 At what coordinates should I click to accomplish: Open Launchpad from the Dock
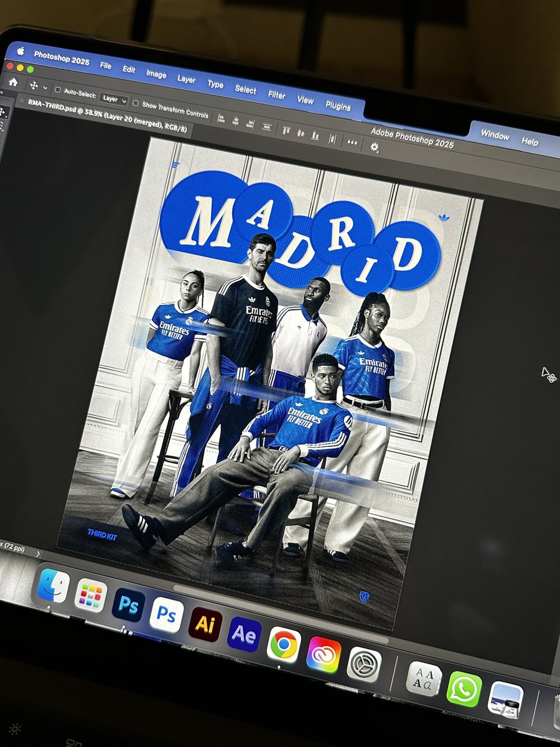pos(90,596)
